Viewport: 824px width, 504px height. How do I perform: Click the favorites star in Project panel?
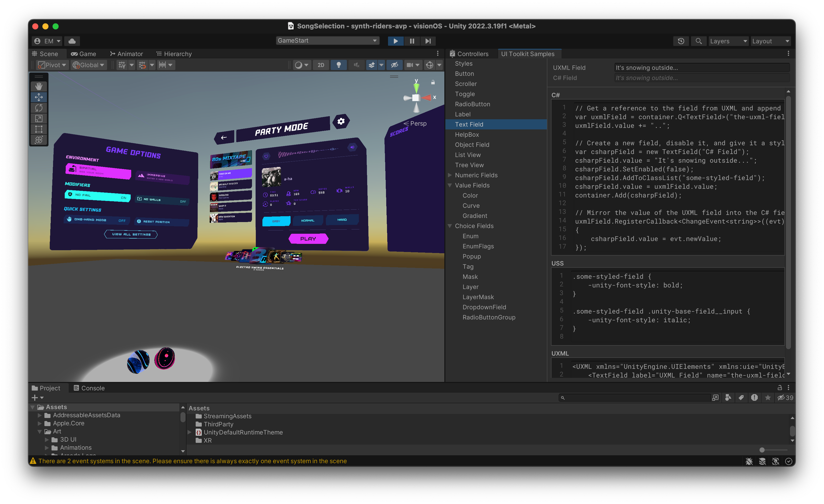pos(768,398)
